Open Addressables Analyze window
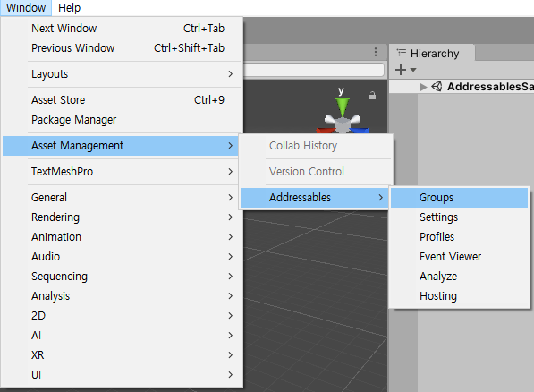 [459, 277]
